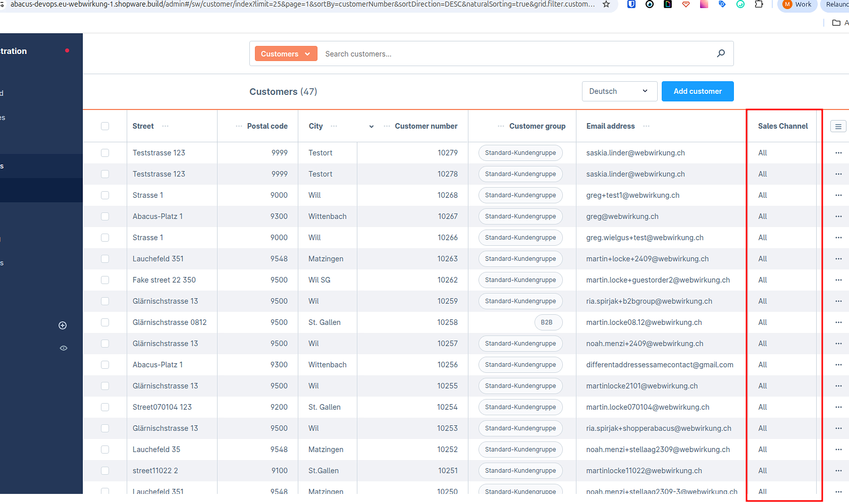Click the black square document extension icon

pyautogui.click(x=668, y=4)
